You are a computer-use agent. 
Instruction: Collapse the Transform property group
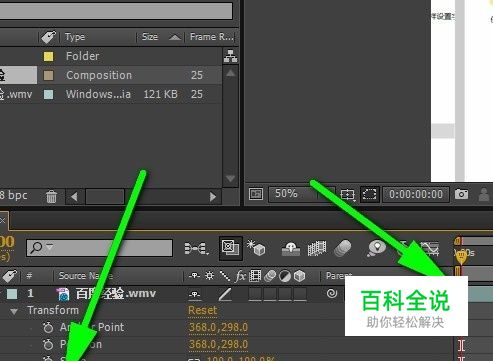[x=14, y=311]
